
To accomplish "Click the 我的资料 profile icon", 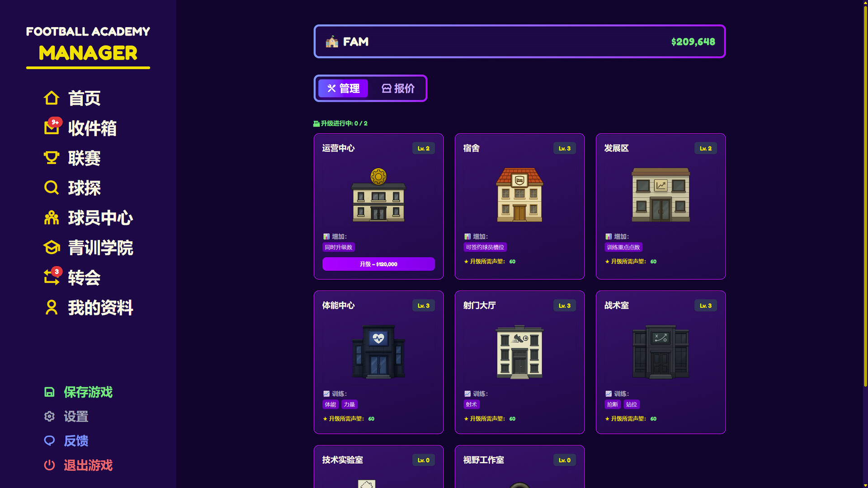I will pyautogui.click(x=52, y=307).
